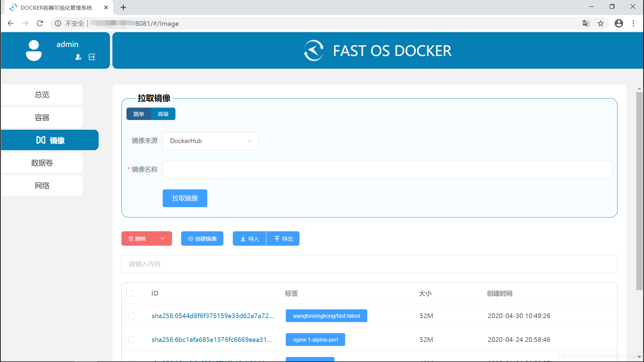The image size is (644, 362).
Task: Open 网络 in the sidebar
Action: point(42,186)
